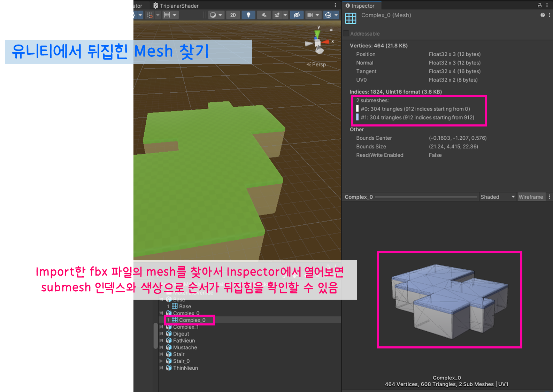
Task: Toggle the Wireframe preview button
Action: (x=531, y=197)
